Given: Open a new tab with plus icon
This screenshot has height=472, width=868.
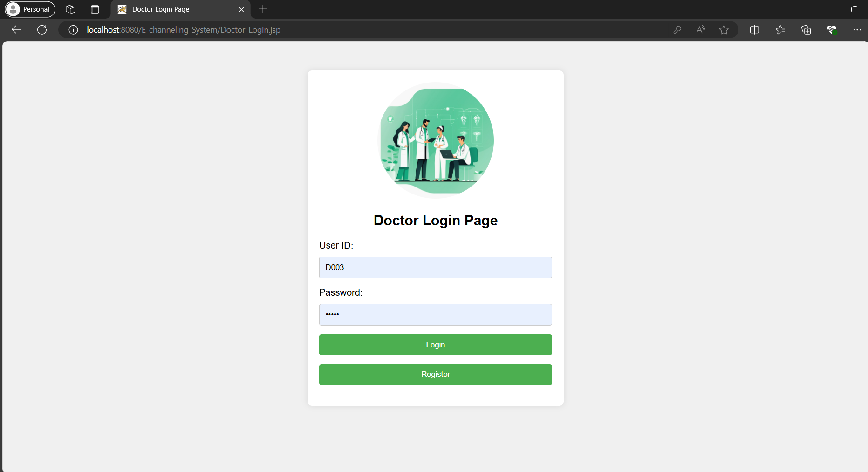Looking at the screenshot, I should point(263,9).
